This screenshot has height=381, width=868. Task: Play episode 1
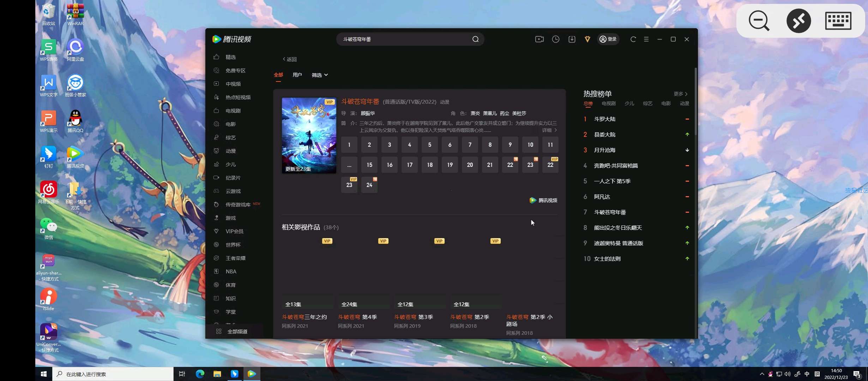[349, 145]
